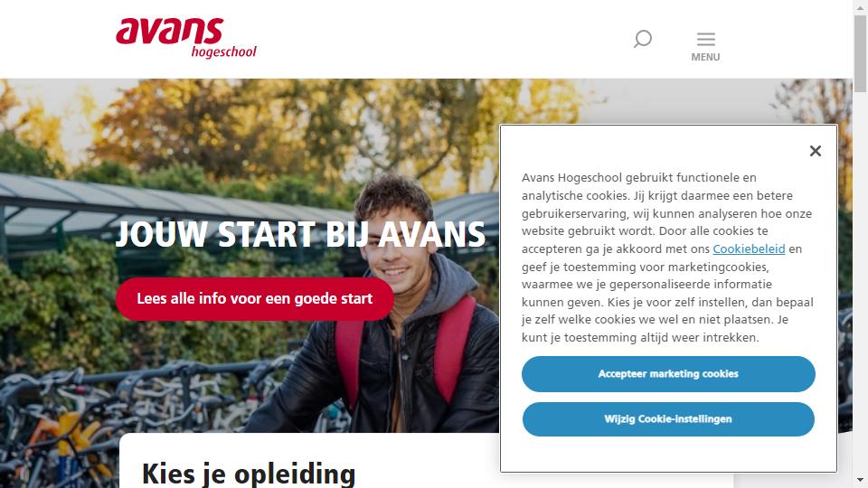Click the MENU label under the hamburger
Viewport: 868px width, 488px height.
pos(705,57)
